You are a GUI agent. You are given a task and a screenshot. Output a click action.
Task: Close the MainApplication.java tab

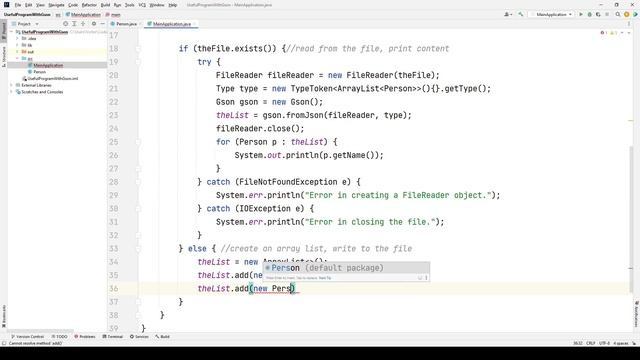pos(195,24)
